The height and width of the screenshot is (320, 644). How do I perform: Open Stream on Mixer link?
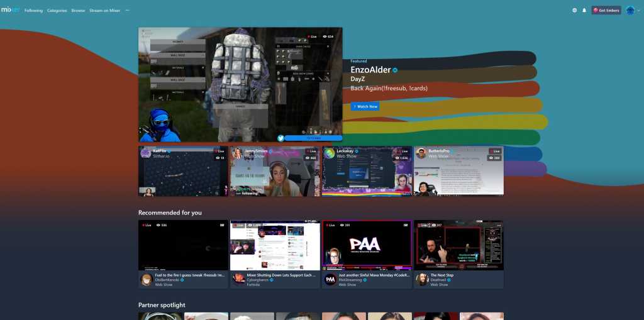point(105,11)
